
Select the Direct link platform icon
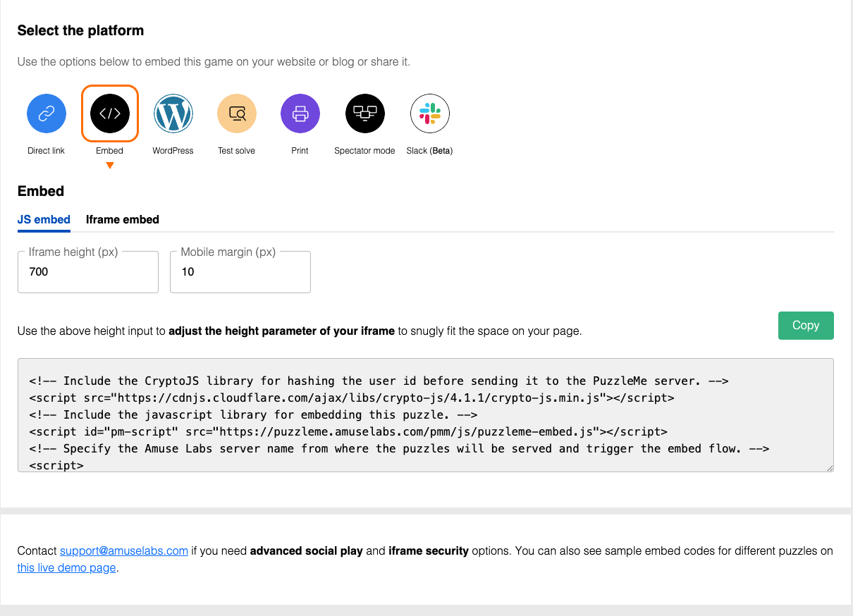click(47, 113)
